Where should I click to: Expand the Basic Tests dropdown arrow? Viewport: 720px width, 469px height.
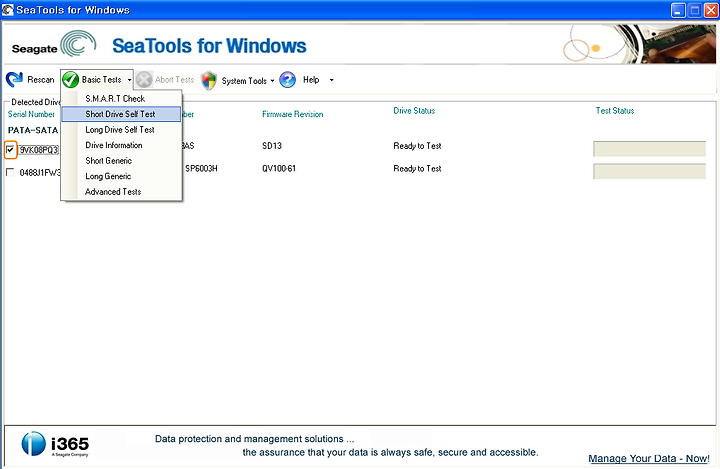(x=129, y=80)
